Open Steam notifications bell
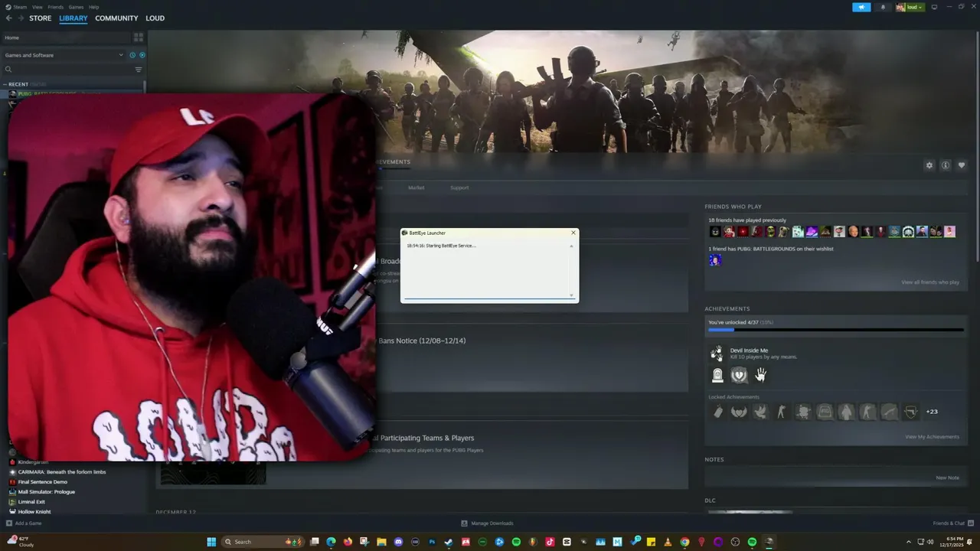This screenshot has height=551, width=980. click(x=883, y=7)
